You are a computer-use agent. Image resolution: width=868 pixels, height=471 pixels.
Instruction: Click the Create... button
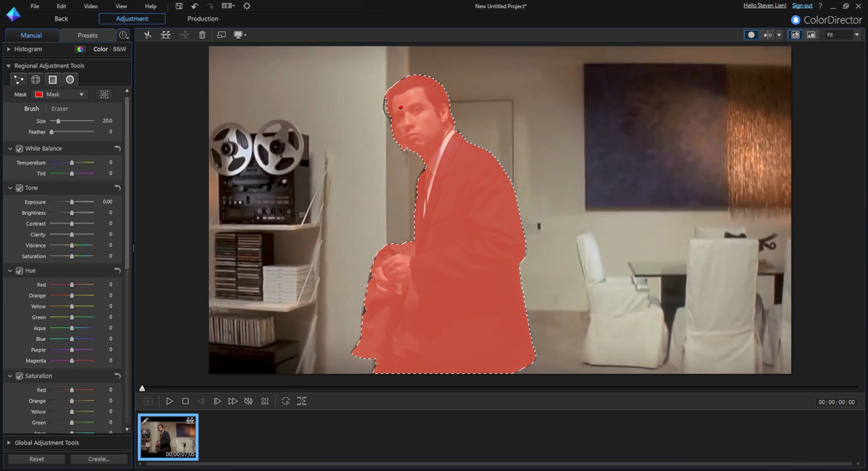(99, 459)
